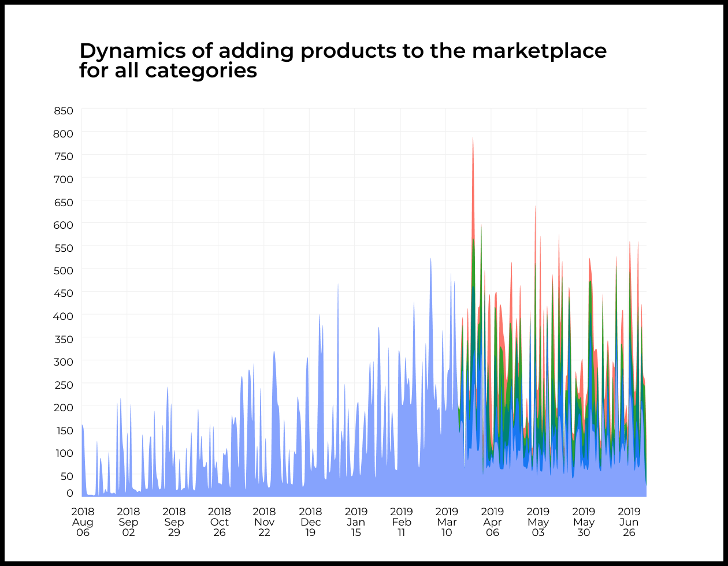Click the 2018 Sep 02 axis label
This screenshot has height=566, width=728.
(x=128, y=522)
